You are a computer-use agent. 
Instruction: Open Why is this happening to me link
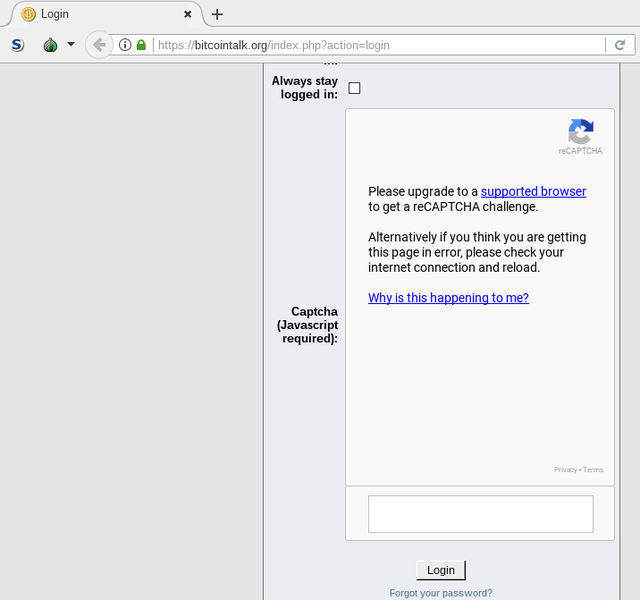pos(449,298)
